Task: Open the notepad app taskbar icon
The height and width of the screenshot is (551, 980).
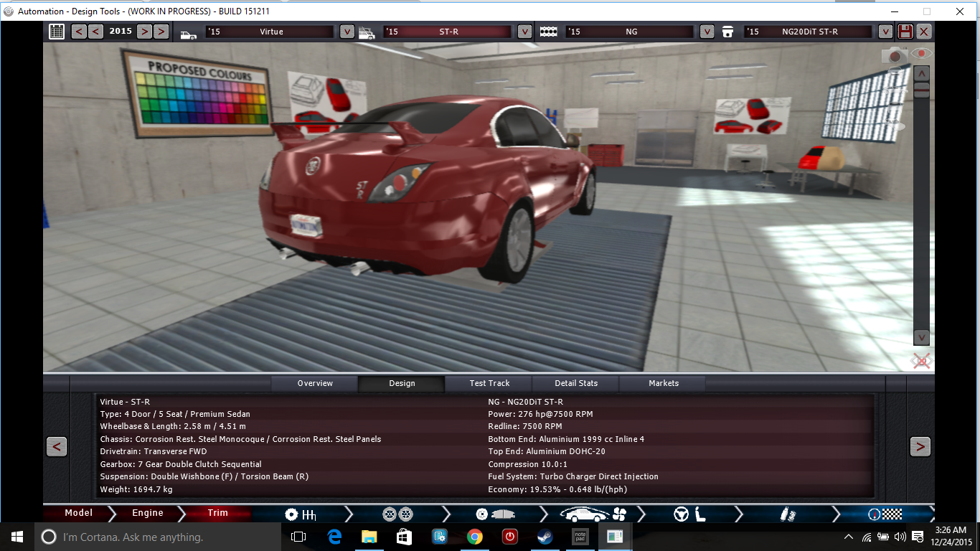Action: tap(580, 537)
